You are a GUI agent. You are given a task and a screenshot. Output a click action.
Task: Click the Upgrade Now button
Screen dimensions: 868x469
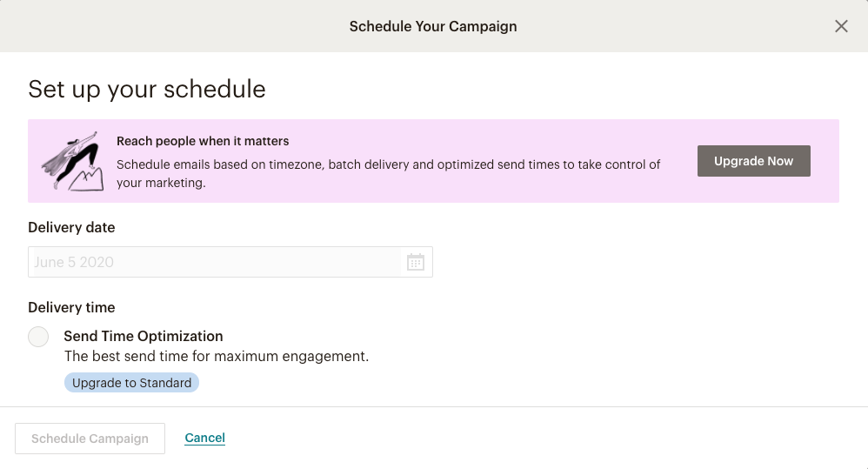753,161
